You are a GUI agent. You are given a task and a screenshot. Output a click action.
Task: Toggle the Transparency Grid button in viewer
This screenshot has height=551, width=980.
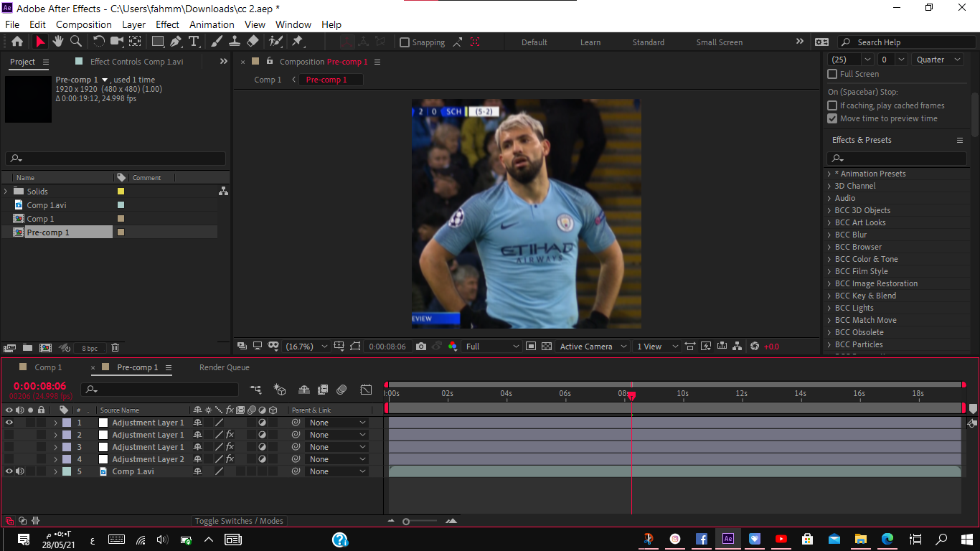(x=547, y=347)
